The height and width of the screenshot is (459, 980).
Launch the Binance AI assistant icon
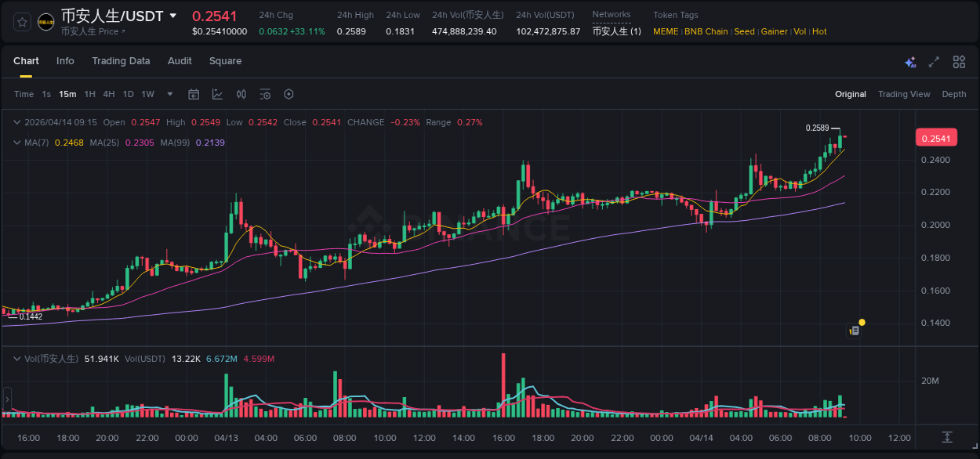[910, 61]
